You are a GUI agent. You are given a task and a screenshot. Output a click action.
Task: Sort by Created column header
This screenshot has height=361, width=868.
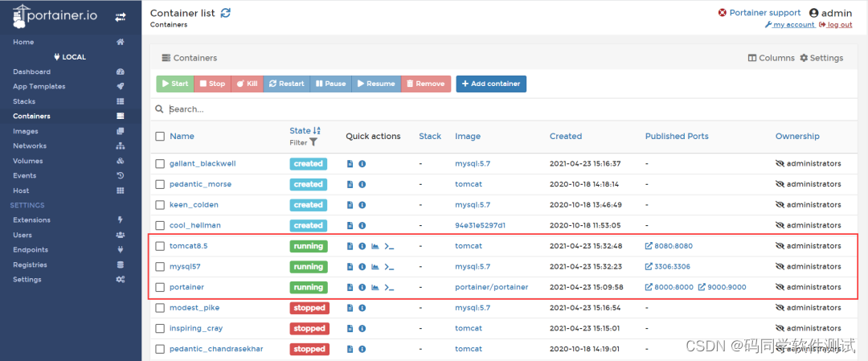[x=566, y=136]
